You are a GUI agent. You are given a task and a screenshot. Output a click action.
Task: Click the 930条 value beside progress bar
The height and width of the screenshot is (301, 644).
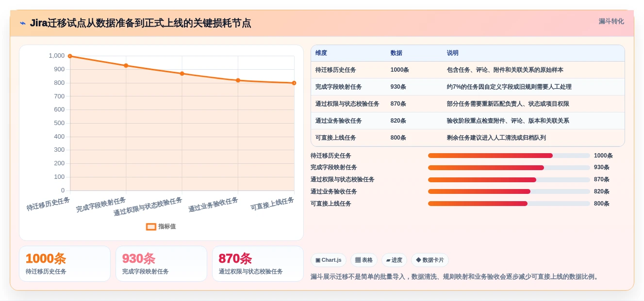602,168
